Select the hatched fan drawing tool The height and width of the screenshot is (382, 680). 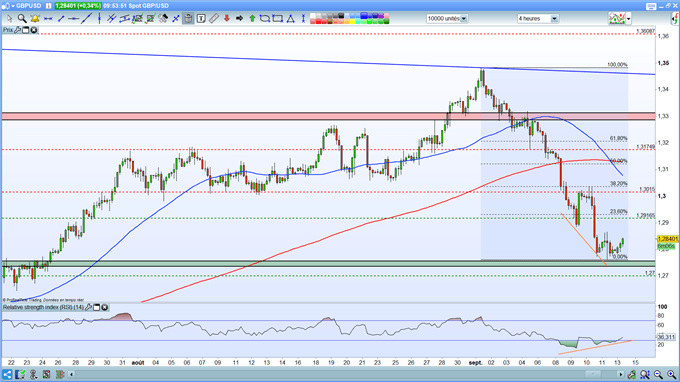pyautogui.click(x=163, y=19)
